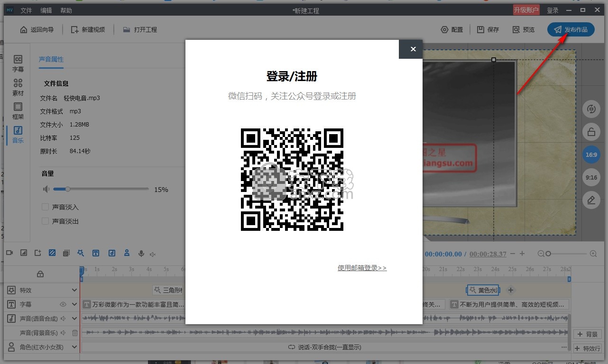This screenshot has width=608, height=364.
Task: Click 新建视频 in the toolbar
Action: (88, 29)
